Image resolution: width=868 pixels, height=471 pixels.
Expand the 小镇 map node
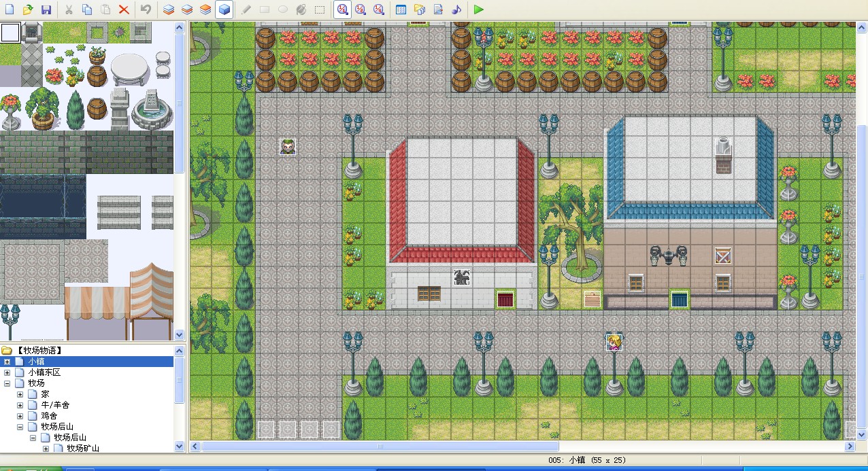[x=7, y=362]
